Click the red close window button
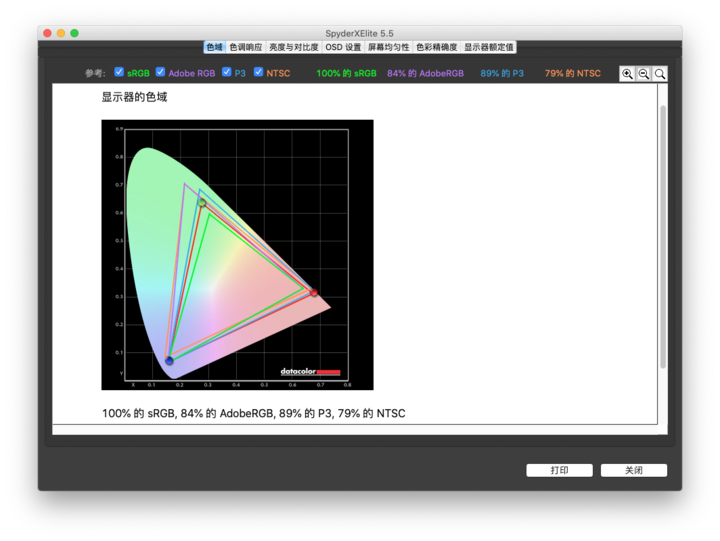The image size is (720, 541). (x=47, y=33)
